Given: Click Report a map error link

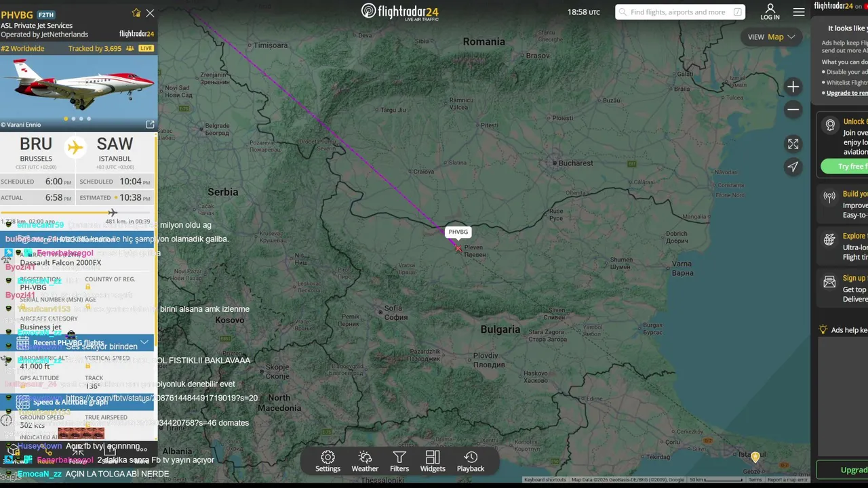Looking at the screenshot, I should [787, 480].
